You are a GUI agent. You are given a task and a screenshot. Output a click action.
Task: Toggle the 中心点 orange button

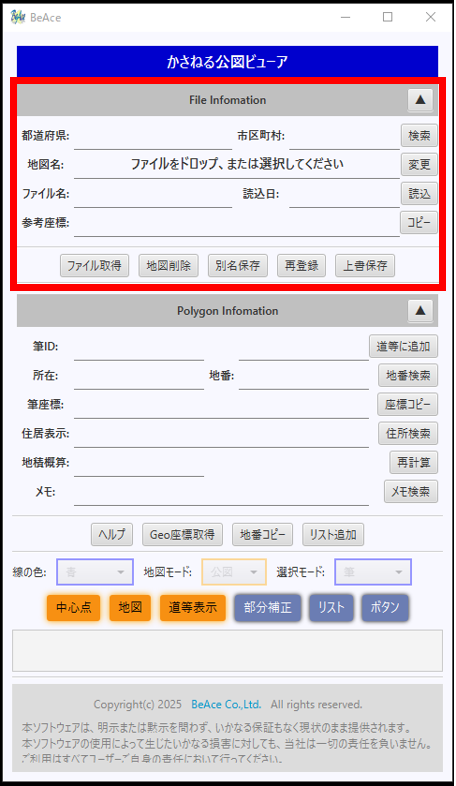(74, 608)
